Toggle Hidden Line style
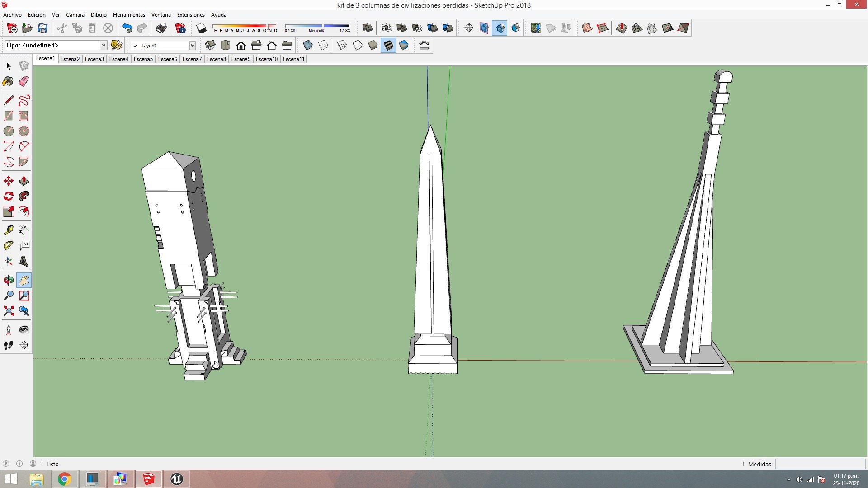This screenshot has height=488, width=868. click(x=358, y=45)
